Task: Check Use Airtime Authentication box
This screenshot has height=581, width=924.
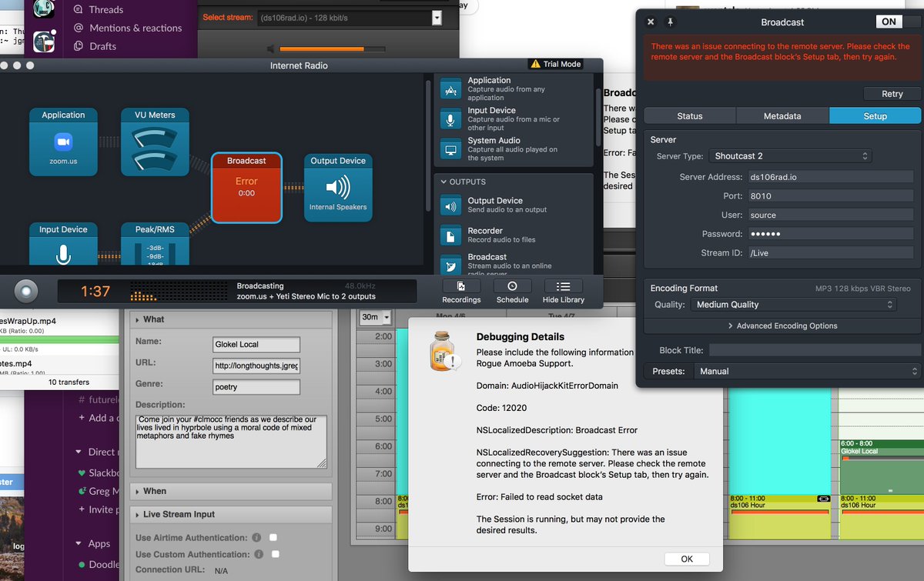Action: pyautogui.click(x=273, y=537)
